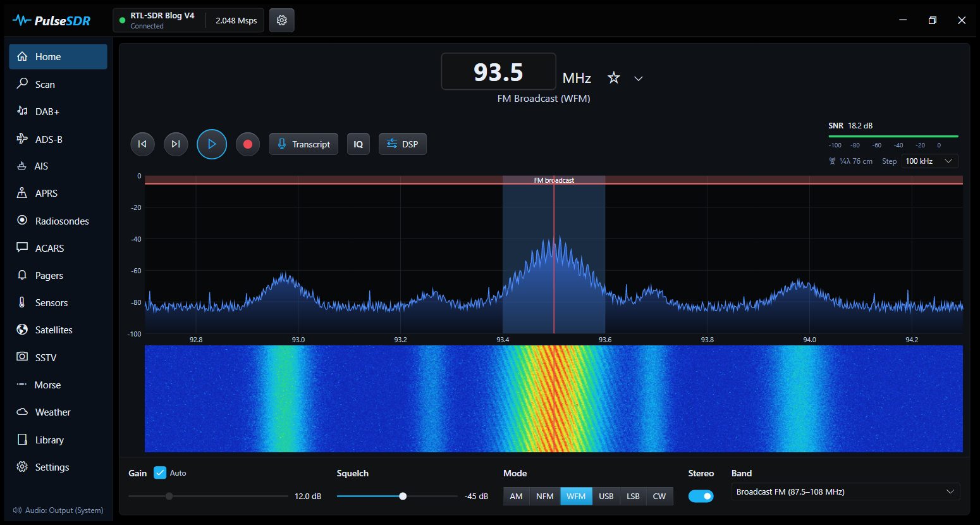Click the ACARS message icon
The image size is (980, 525).
pyautogui.click(x=22, y=247)
